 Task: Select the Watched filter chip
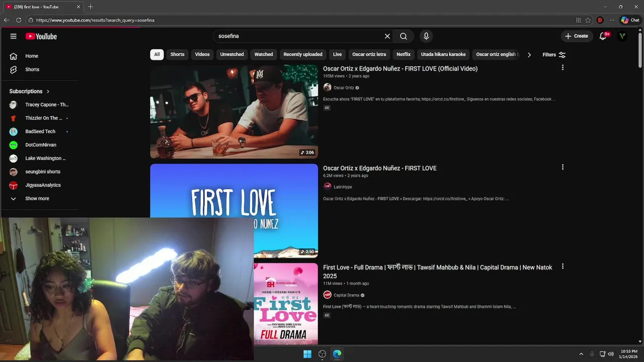point(264,54)
